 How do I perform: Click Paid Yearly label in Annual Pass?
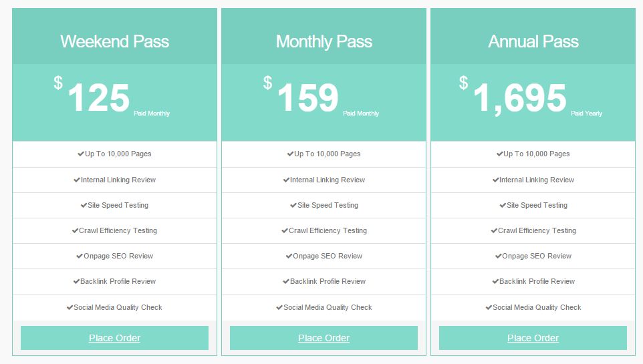(x=586, y=114)
